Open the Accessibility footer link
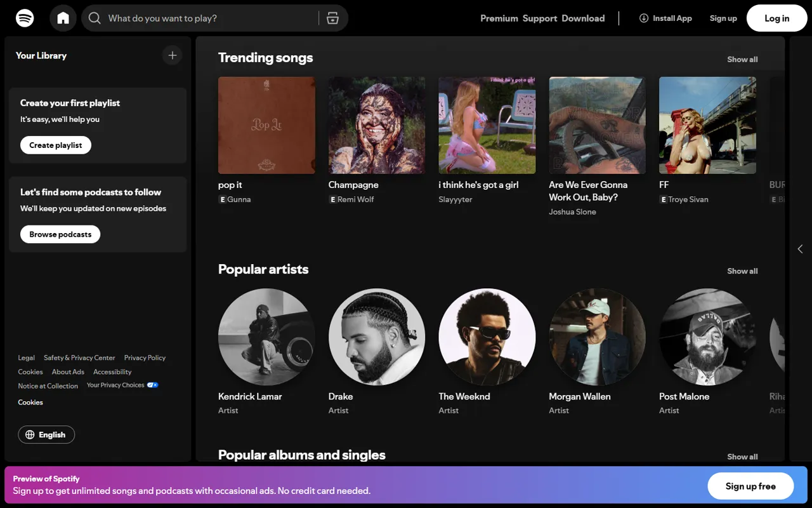 point(112,372)
